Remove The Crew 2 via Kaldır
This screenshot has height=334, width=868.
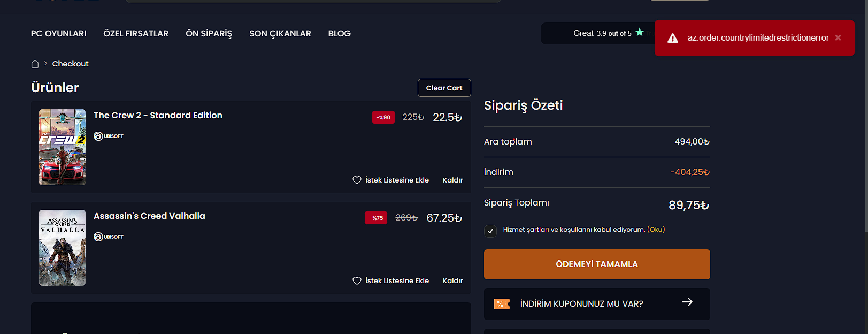pyautogui.click(x=452, y=180)
